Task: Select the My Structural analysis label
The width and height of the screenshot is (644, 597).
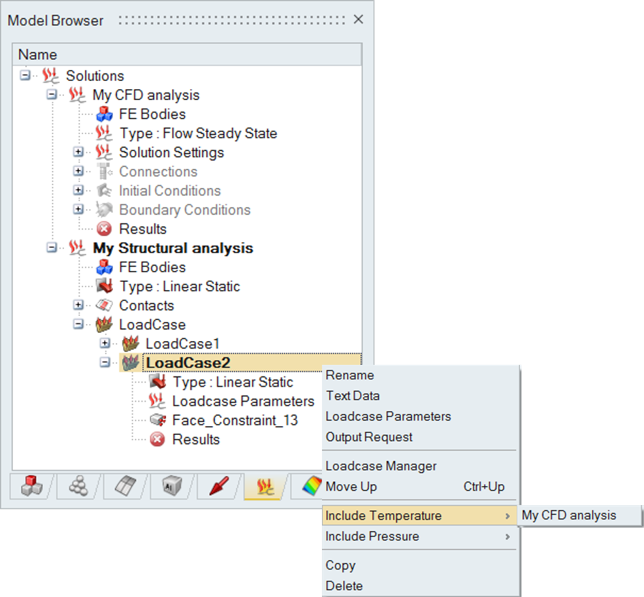Action: click(x=173, y=248)
